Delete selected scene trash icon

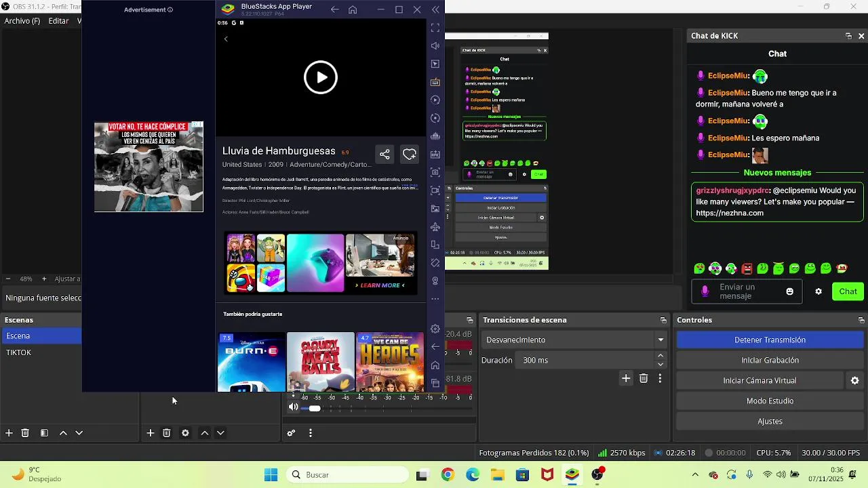pyautogui.click(x=25, y=433)
